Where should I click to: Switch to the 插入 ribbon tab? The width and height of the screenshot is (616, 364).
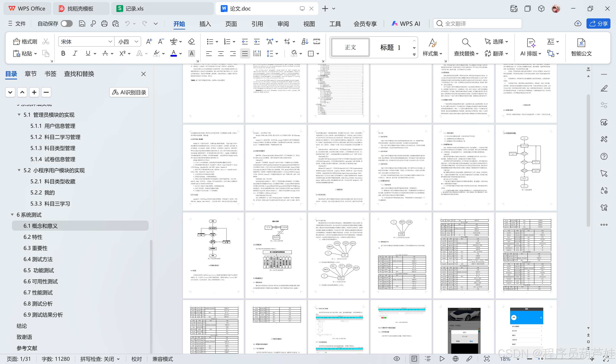pyautogui.click(x=205, y=24)
